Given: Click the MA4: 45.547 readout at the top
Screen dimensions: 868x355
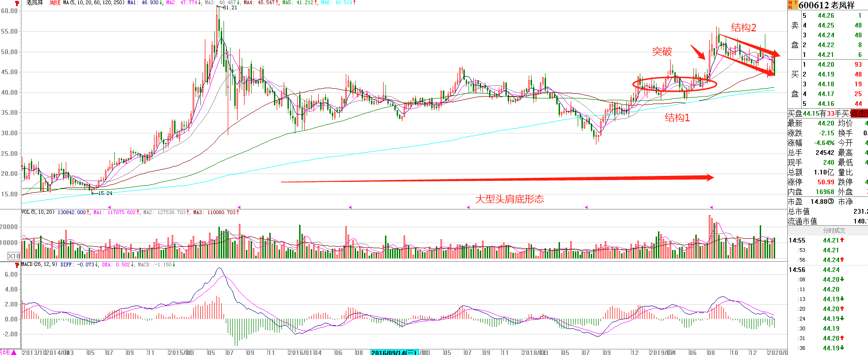Looking at the screenshot, I should click(x=261, y=3).
